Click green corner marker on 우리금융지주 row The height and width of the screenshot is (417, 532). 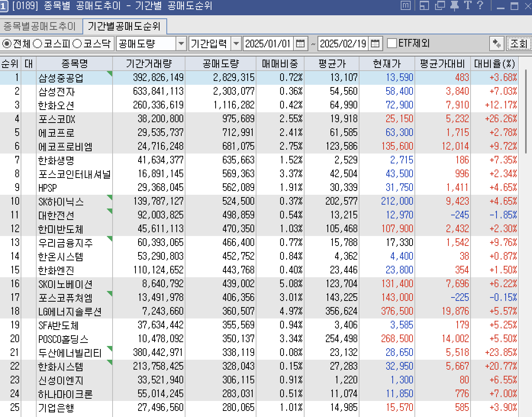[110, 238]
